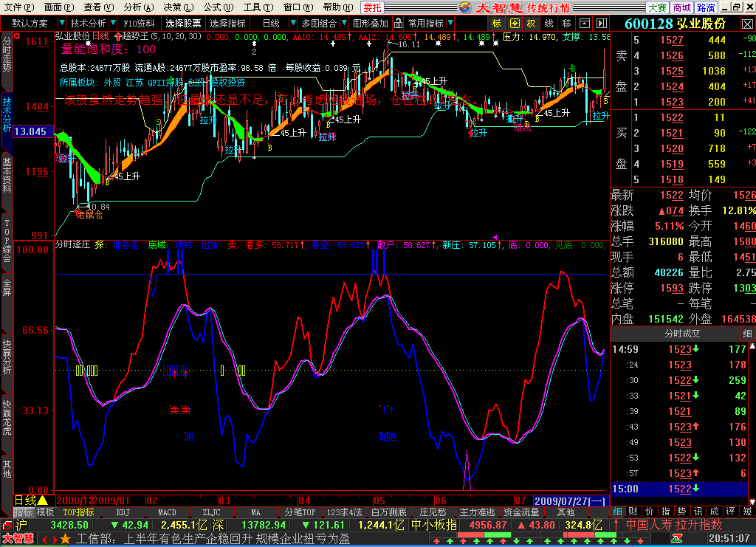The height and width of the screenshot is (547, 756).
Task: Select the KDJ indicator tab
Action: tap(123, 512)
